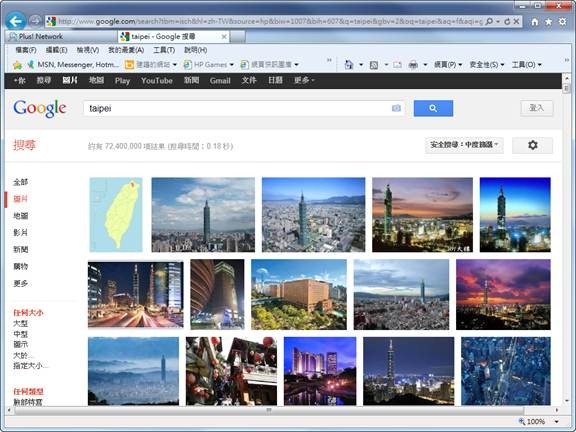Click the blue Google search magnifier button
This screenshot has height=432, width=576.
433,108
